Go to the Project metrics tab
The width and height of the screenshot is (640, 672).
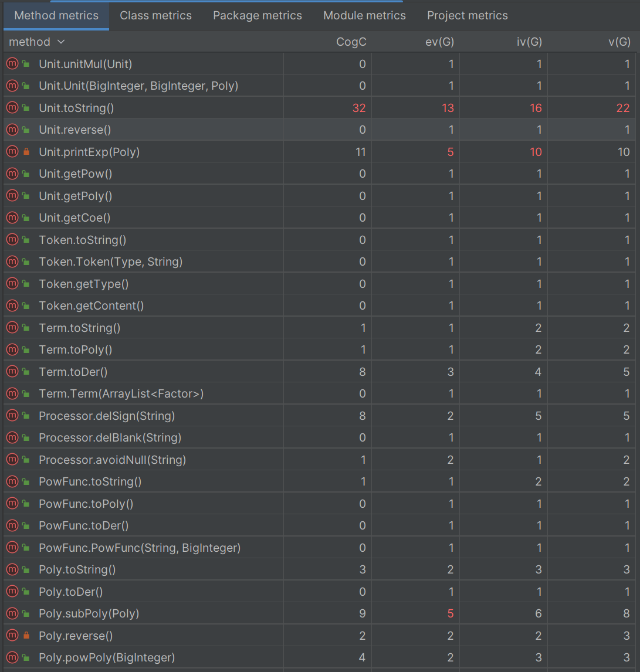[x=468, y=15]
